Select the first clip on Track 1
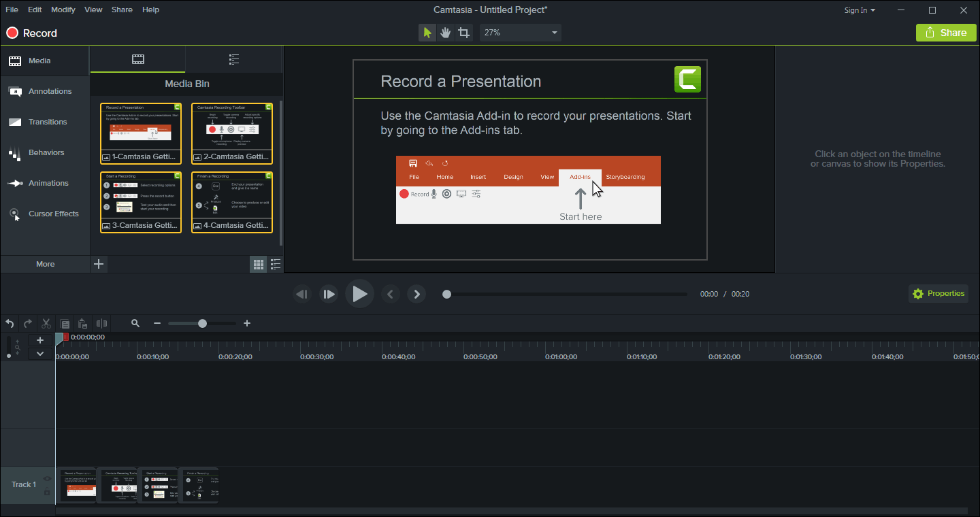Image resolution: width=980 pixels, height=517 pixels. tap(76, 485)
